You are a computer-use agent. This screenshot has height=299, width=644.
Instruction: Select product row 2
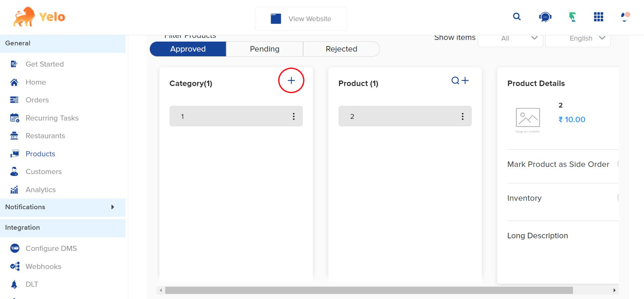point(405,116)
